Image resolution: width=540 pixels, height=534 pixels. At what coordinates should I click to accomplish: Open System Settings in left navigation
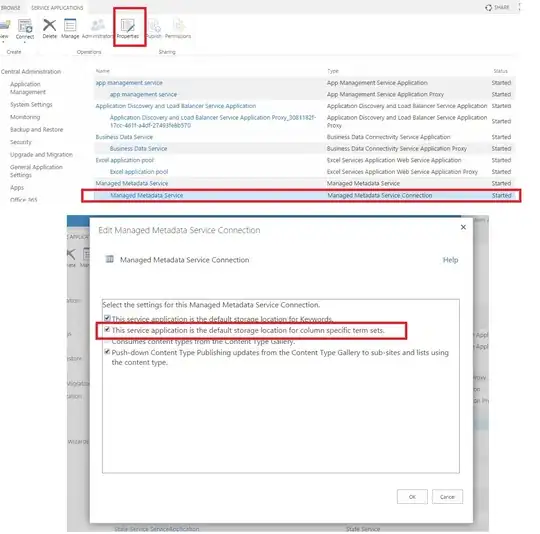31,104
